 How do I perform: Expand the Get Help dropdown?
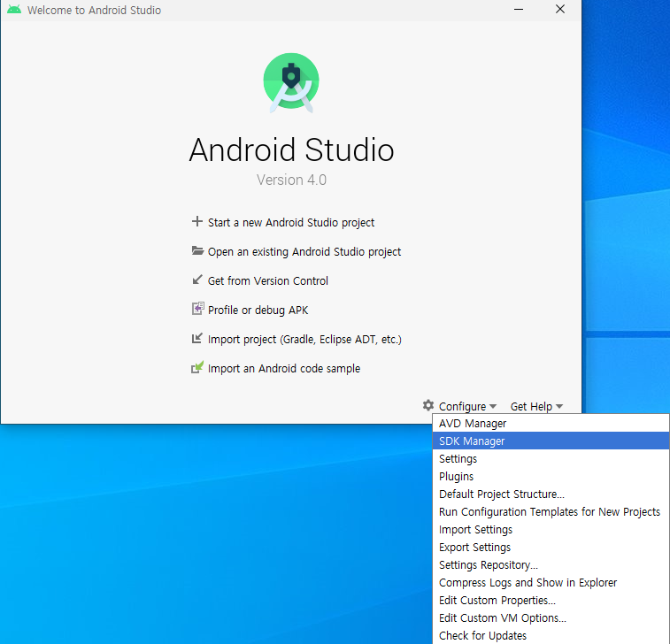[536, 407]
